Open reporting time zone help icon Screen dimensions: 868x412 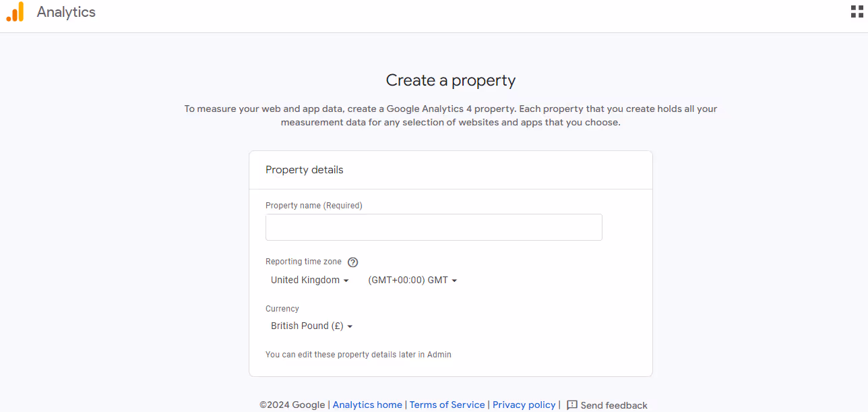click(352, 262)
